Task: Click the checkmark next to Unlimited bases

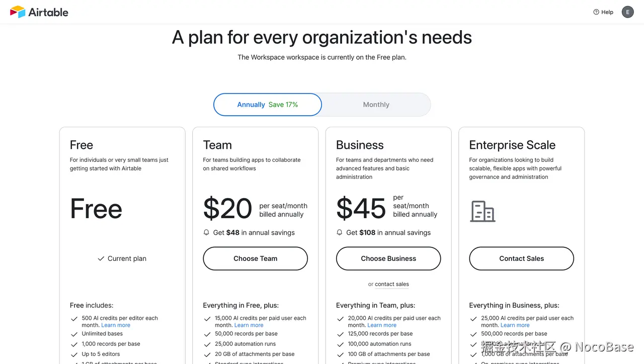Action: click(x=74, y=334)
